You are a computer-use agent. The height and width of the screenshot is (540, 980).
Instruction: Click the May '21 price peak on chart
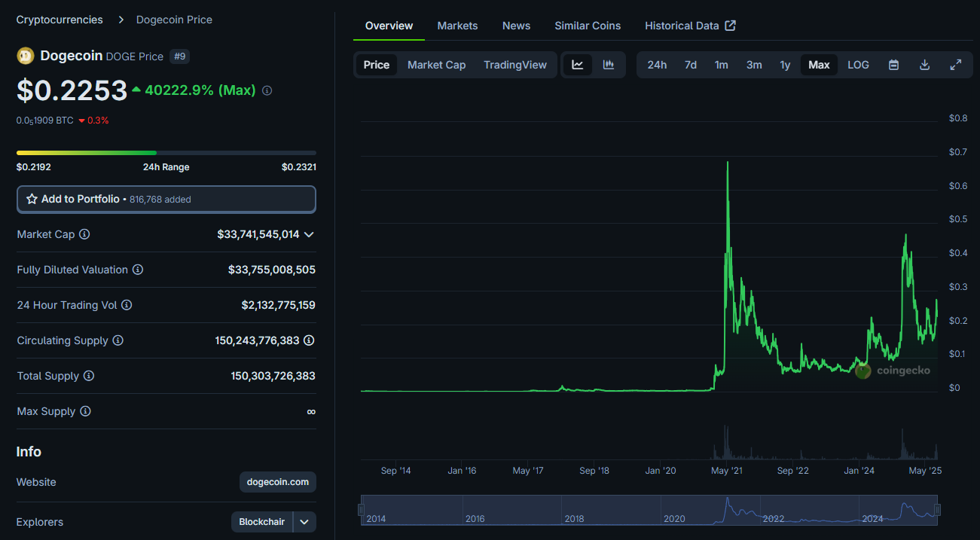pos(727,163)
